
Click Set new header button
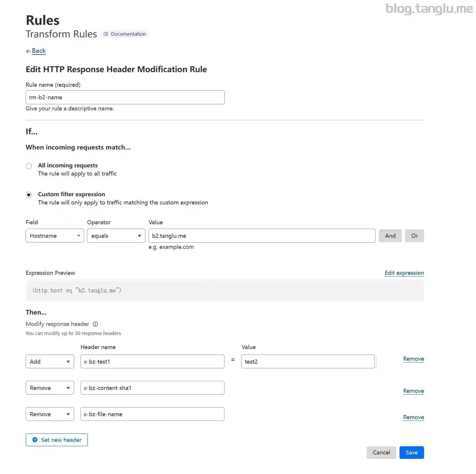click(x=57, y=440)
